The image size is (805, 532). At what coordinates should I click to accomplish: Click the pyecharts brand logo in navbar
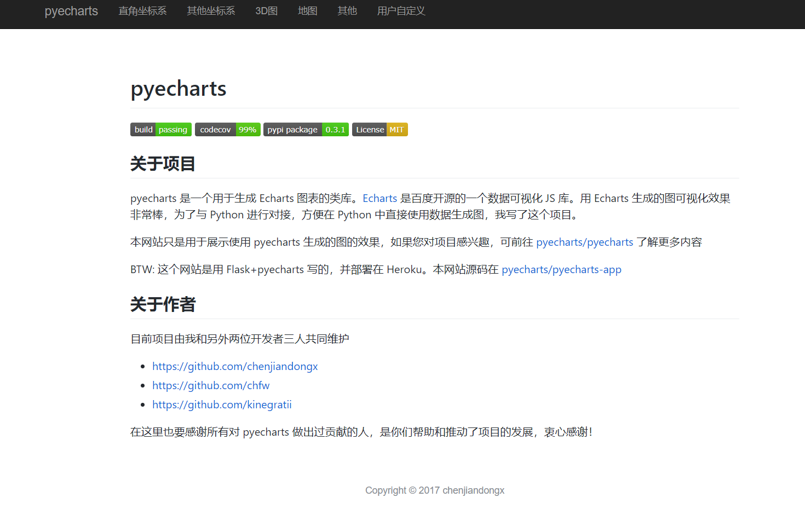click(71, 11)
